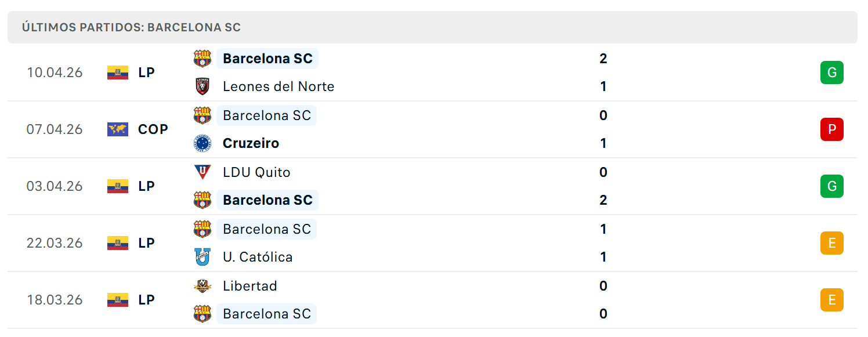868x337 pixels.
Task: Click the world map COP competition icon
Action: [118, 129]
